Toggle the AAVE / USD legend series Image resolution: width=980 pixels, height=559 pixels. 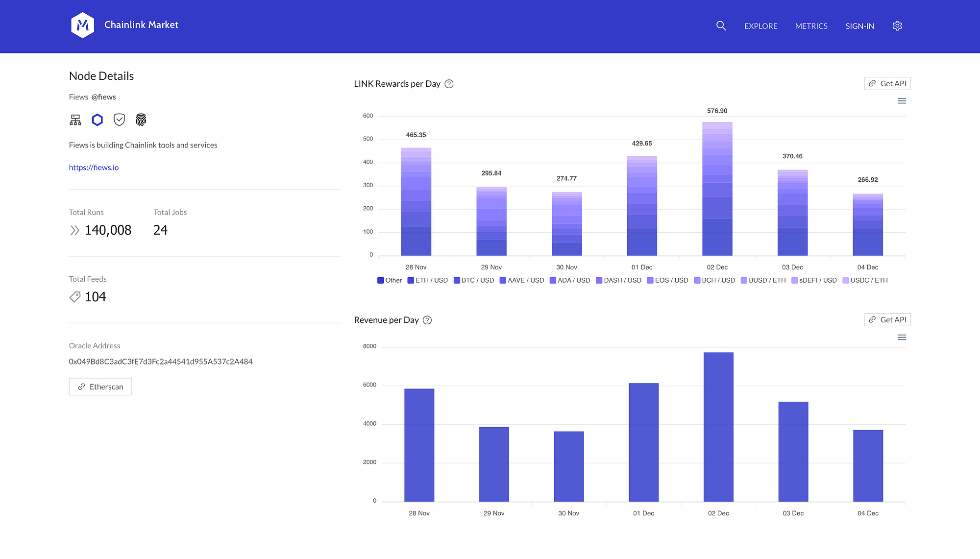click(522, 280)
